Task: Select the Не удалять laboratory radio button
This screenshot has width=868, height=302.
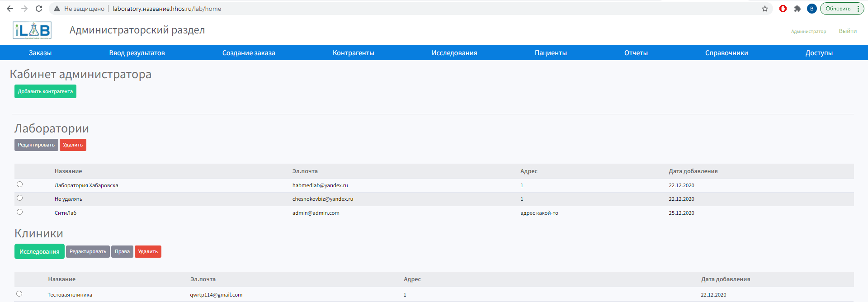Action: [x=19, y=198]
